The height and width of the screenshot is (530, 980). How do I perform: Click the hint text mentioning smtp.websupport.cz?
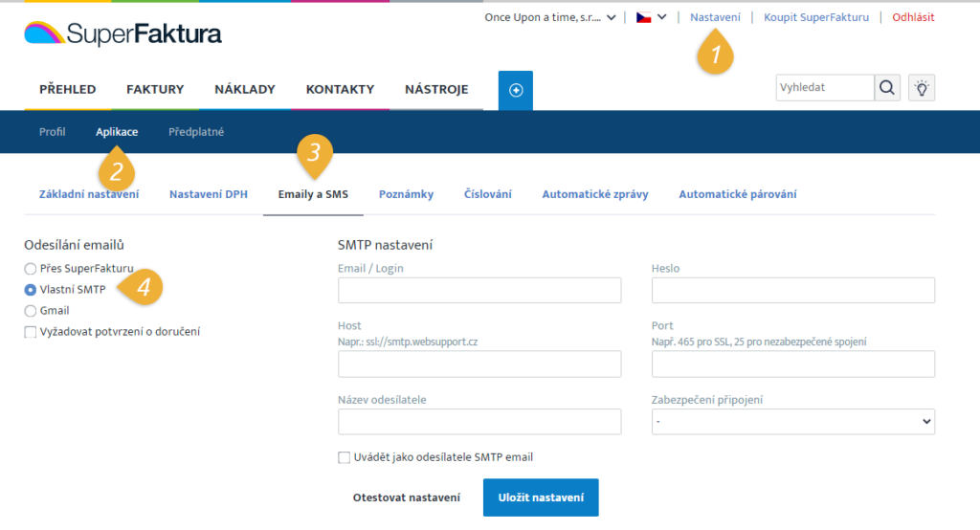point(408,342)
